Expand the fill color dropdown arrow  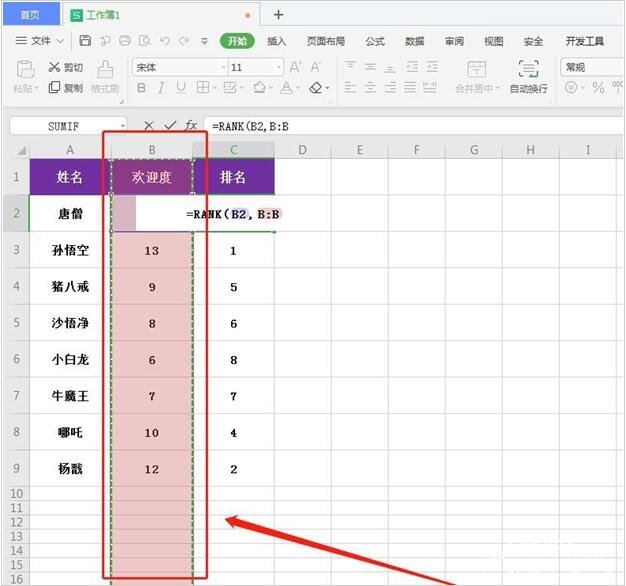(271, 88)
